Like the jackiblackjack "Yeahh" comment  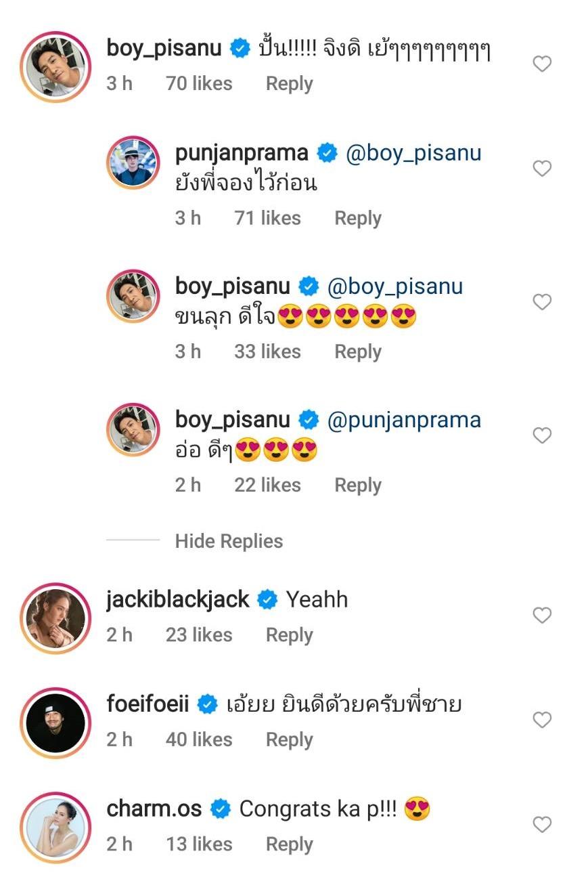(x=542, y=615)
